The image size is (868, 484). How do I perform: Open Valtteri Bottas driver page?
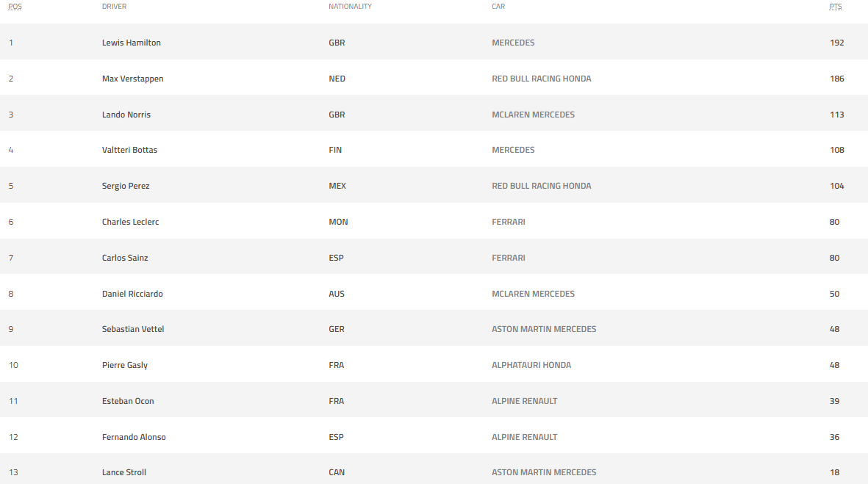click(129, 150)
